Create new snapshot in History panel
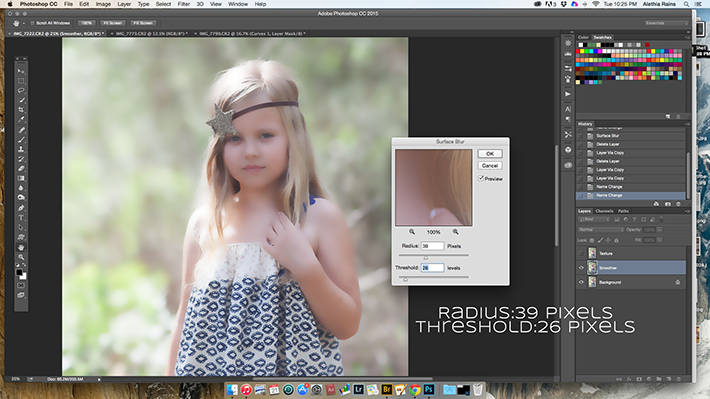 [x=667, y=204]
